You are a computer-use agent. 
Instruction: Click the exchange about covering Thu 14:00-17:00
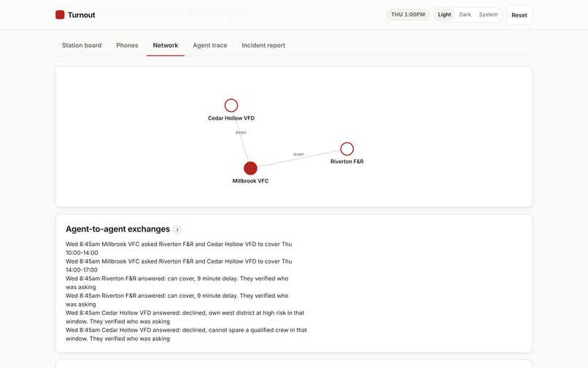pyautogui.click(x=179, y=266)
